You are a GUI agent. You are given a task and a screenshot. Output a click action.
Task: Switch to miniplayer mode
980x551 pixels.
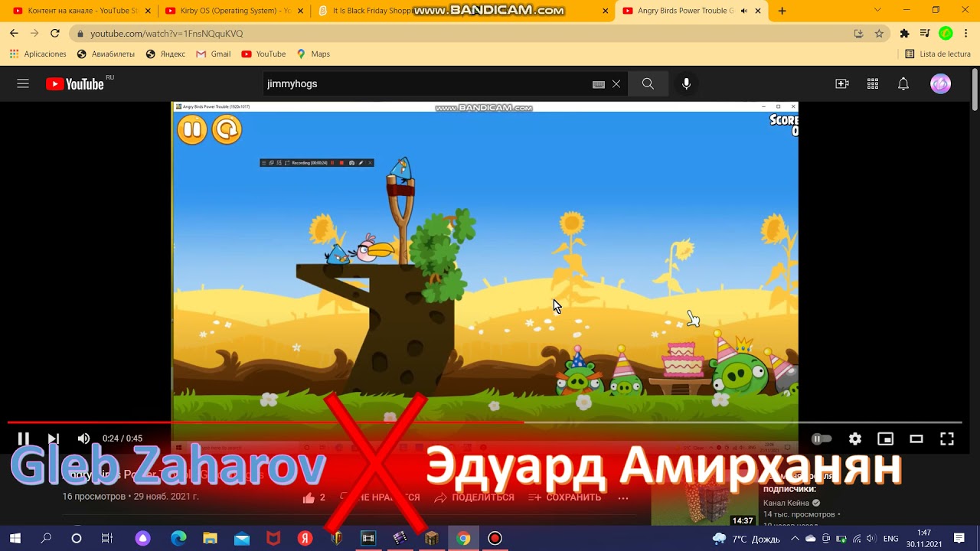pos(886,439)
